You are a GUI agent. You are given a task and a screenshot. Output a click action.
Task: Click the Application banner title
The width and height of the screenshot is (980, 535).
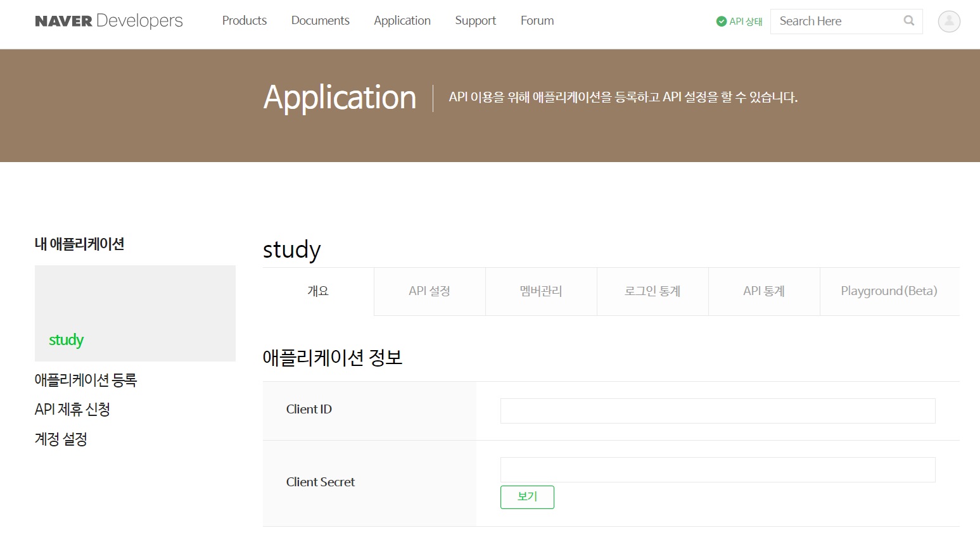click(x=340, y=98)
